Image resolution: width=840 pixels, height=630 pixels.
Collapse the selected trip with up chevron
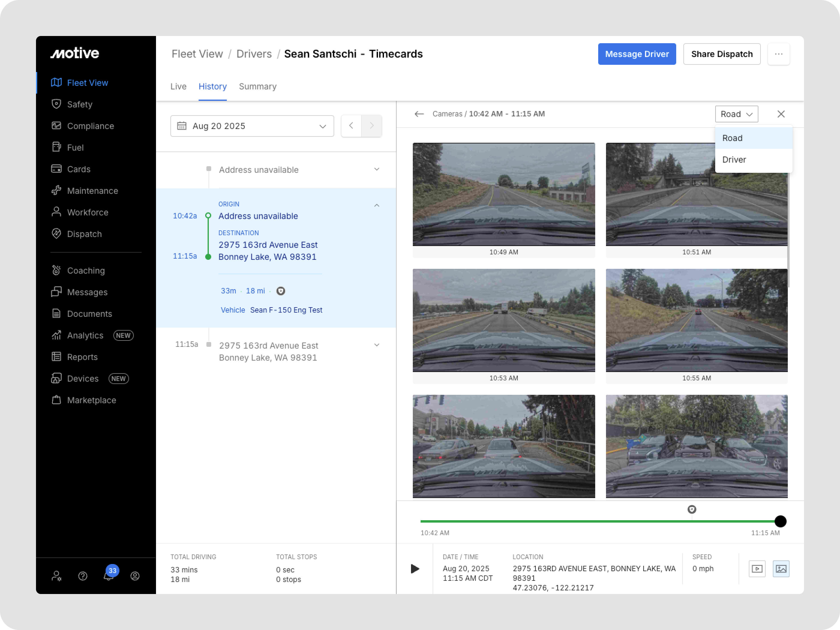tap(376, 205)
